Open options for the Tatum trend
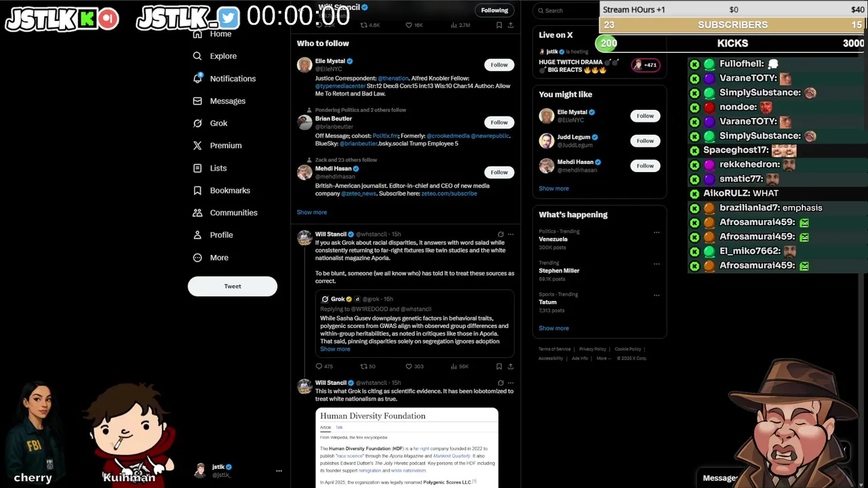This screenshot has height=488, width=868. coord(656,296)
